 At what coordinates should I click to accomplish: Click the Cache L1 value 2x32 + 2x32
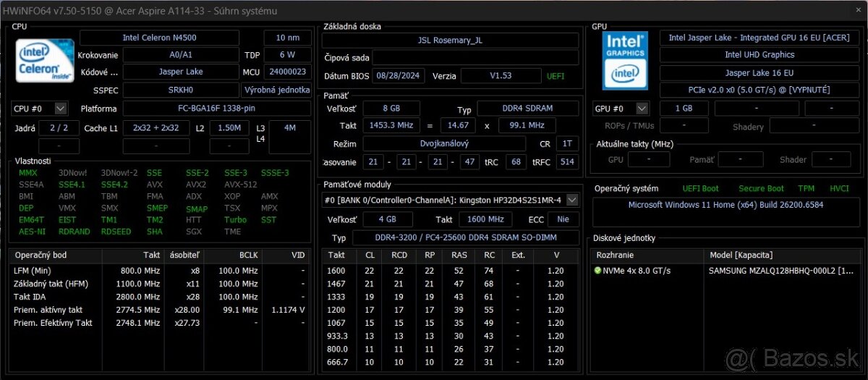pos(156,128)
